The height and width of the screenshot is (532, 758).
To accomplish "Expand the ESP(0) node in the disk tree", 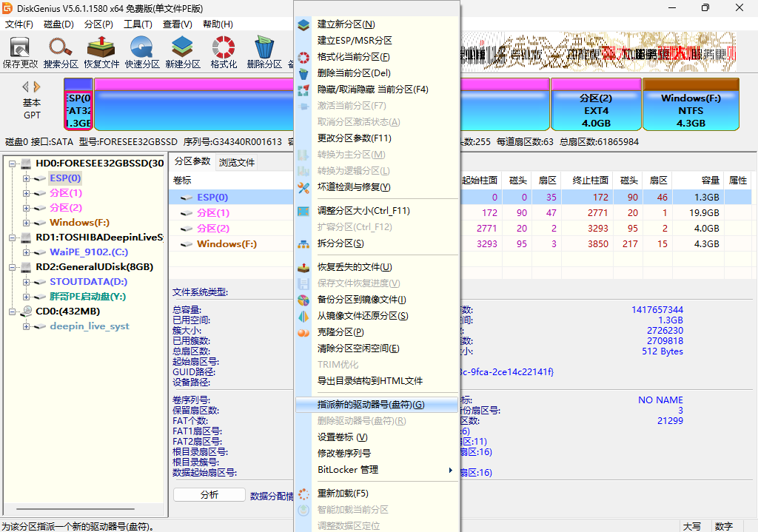I will click(26, 178).
